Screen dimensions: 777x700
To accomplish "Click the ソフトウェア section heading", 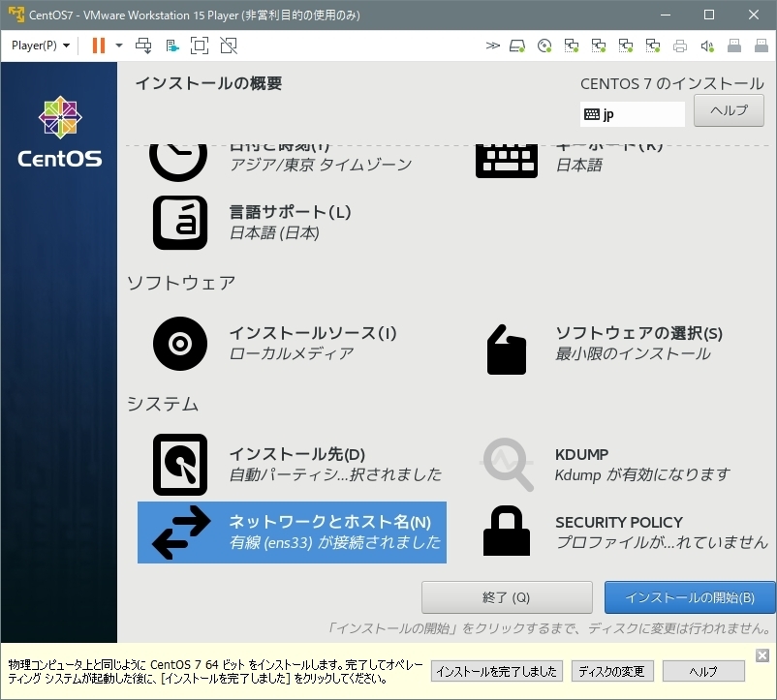I will point(181,283).
